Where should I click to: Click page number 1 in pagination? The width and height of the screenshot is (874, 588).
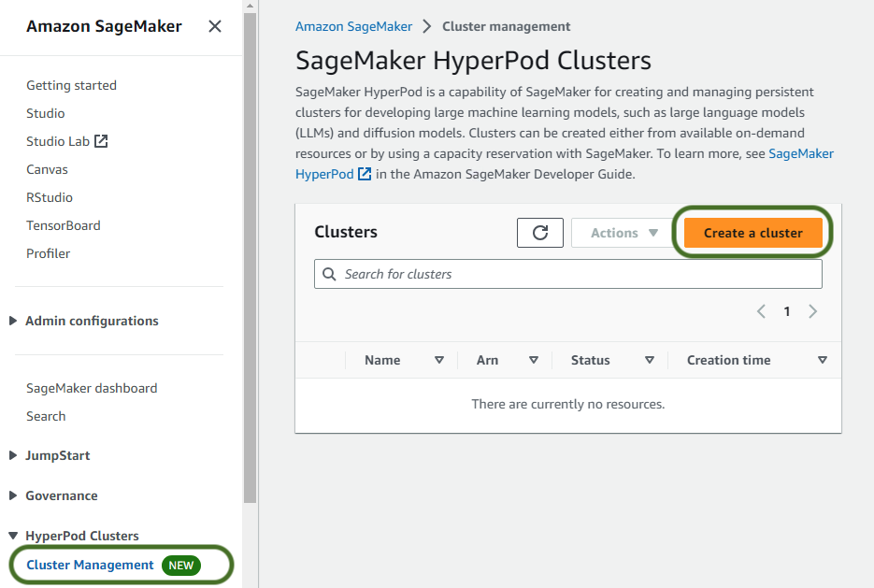[787, 311]
